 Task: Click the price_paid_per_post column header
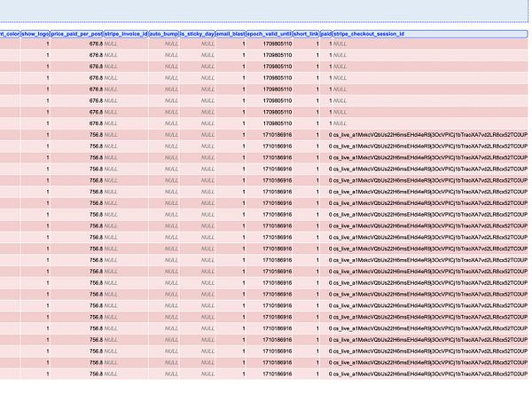pyautogui.click(x=76, y=34)
